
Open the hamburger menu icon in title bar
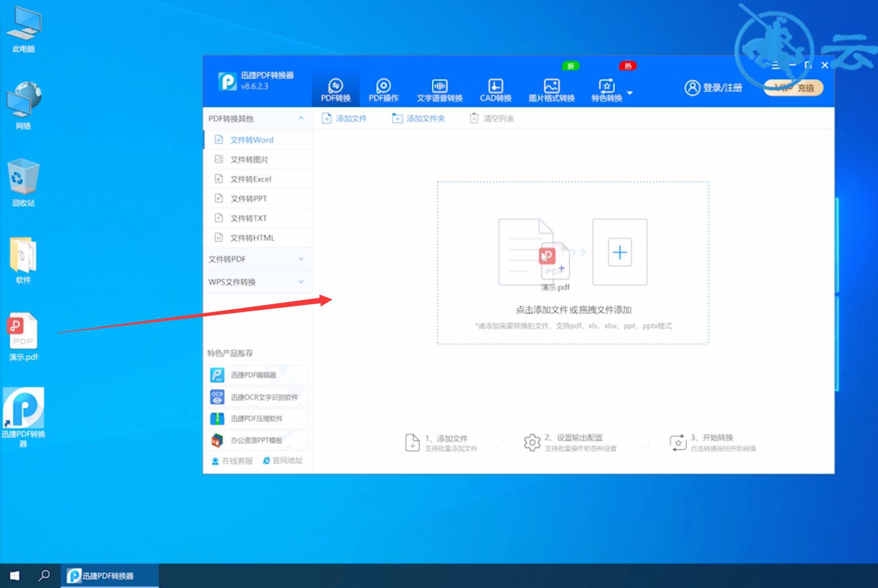point(776,65)
